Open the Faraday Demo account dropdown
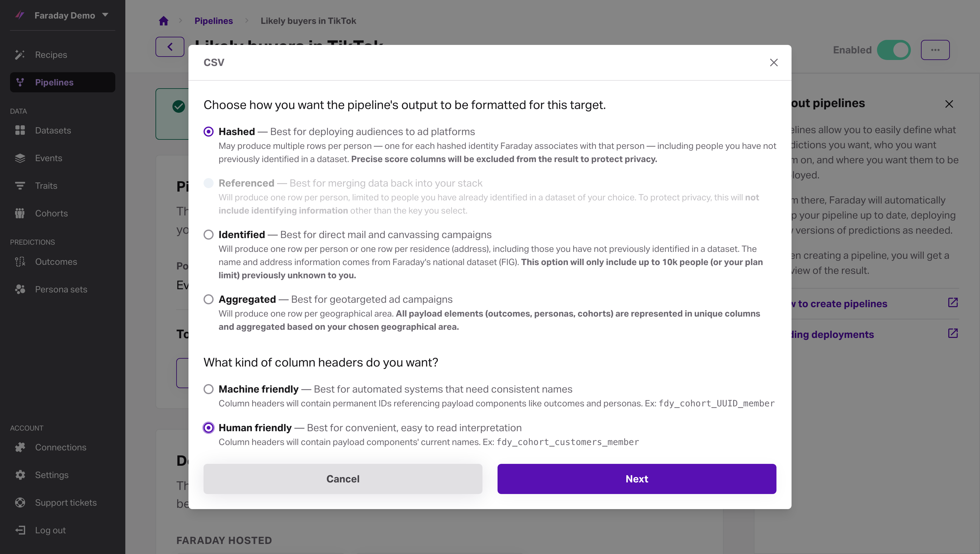This screenshot has width=980, height=554. click(71, 15)
